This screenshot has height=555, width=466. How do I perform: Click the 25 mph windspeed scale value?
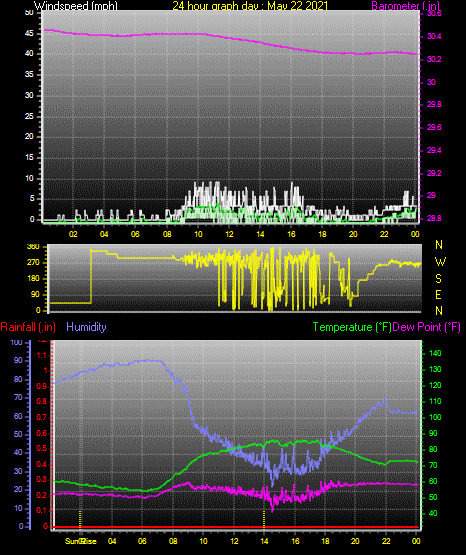29,116
